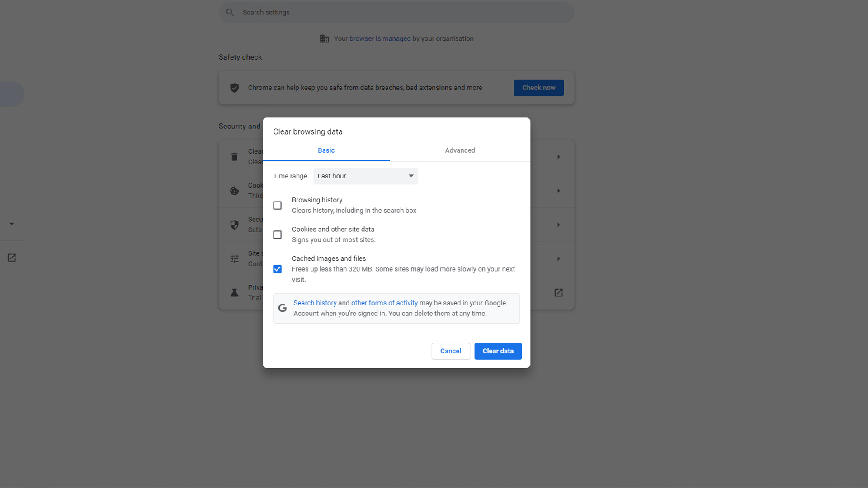Click the 'Cookies and other site data' label
This screenshot has width=868, height=488.
tap(333, 229)
